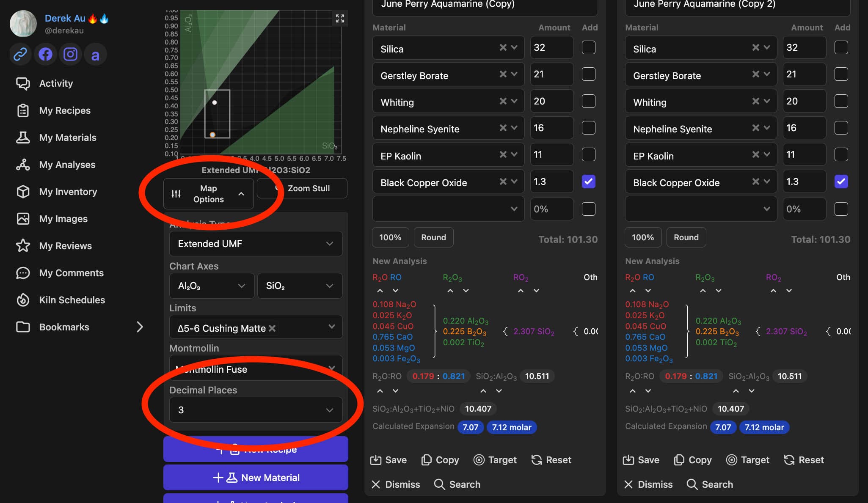
Task: Expand the chart with the fullscreen icon
Action: point(340,19)
